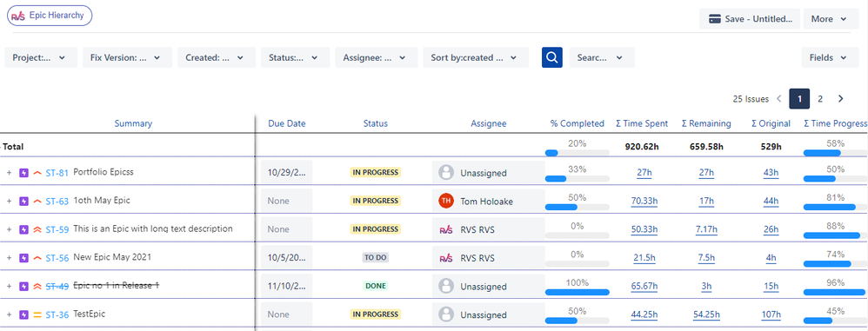The image size is (868, 331).
Task: Click the % Completed progress bar for ST-81
Action: 578,178
